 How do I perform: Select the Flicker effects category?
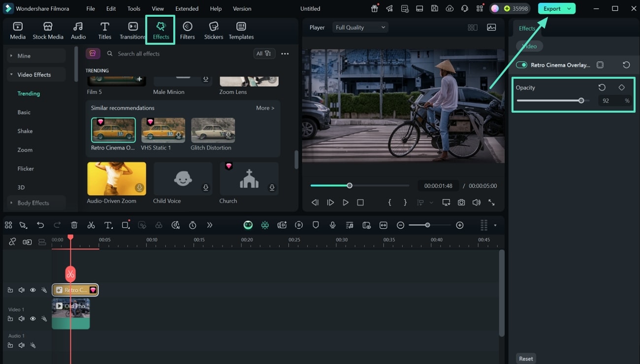click(x=26, y=168)
